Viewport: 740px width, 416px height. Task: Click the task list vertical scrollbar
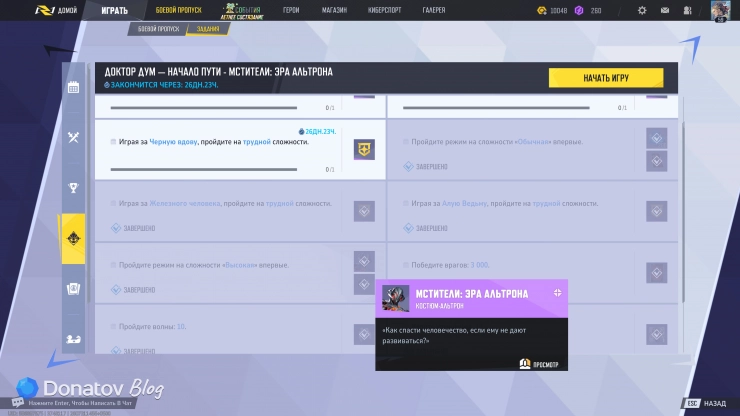click(683, 212)
